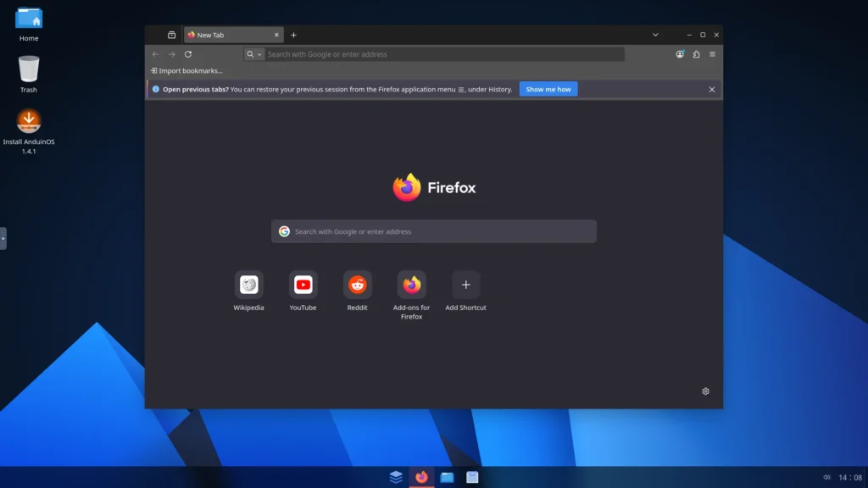Launch the Install AnduinOS 1.4.1 icon

[29, 131]
